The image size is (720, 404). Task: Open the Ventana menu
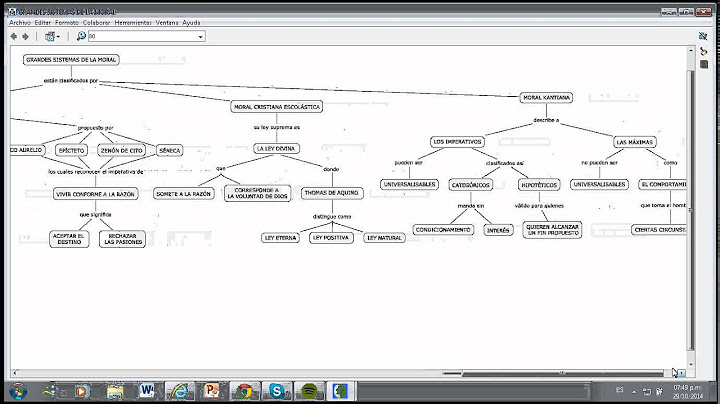(167, 22)
